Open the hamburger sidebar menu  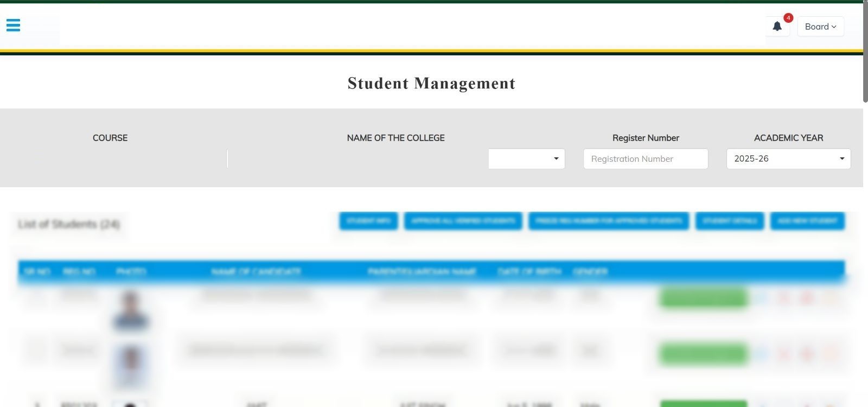pos(13,25)
